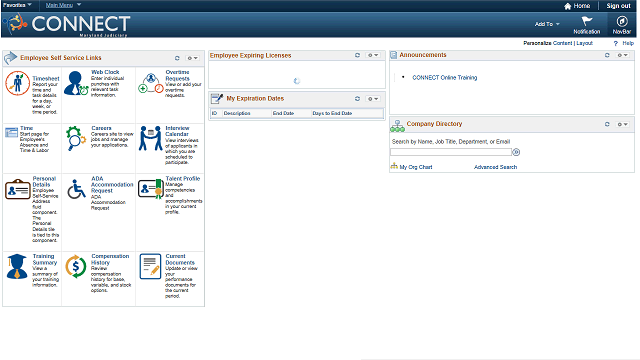The width and height of the screenshot is (640, 360).
Task: Open the NavBar compass icon
Action: 622,21
